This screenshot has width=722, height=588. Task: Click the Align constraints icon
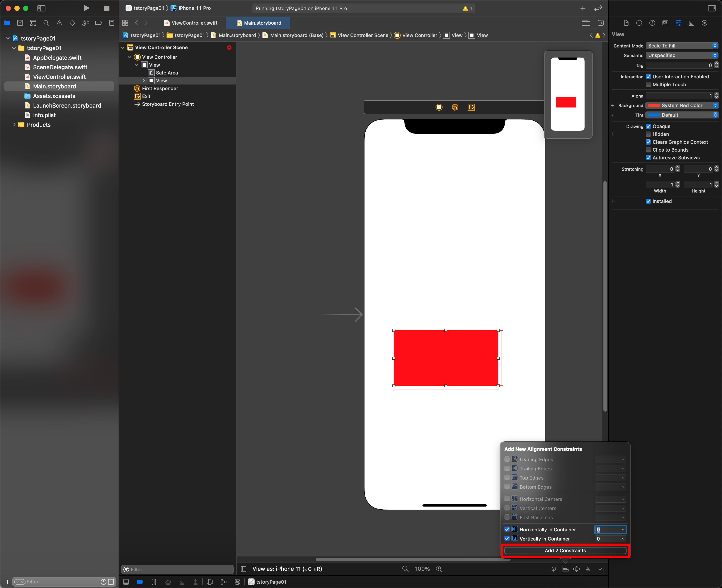point(565,569)
